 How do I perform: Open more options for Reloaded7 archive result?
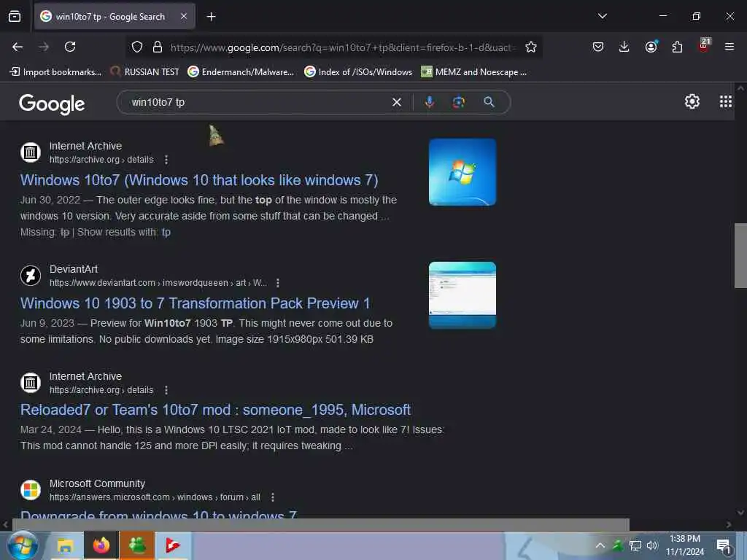point(166,390)
